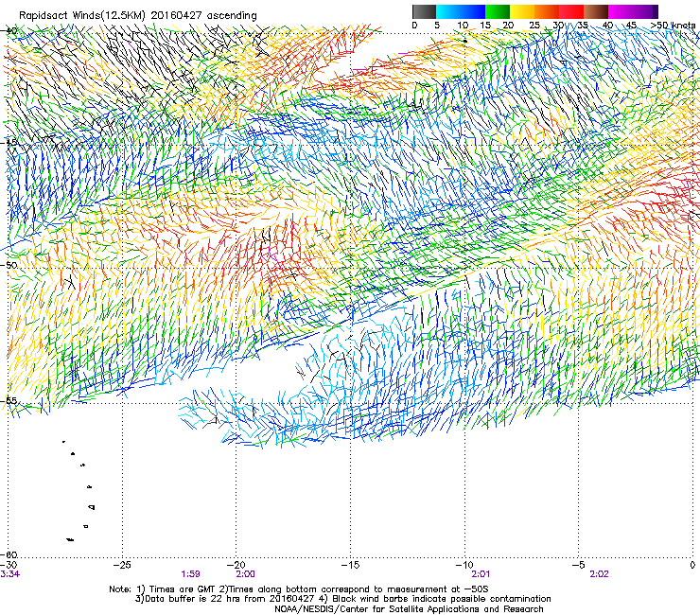Screen dimensions: 700x615
Task: Click the '-60' latitude axis label
Action: (9, 554)
